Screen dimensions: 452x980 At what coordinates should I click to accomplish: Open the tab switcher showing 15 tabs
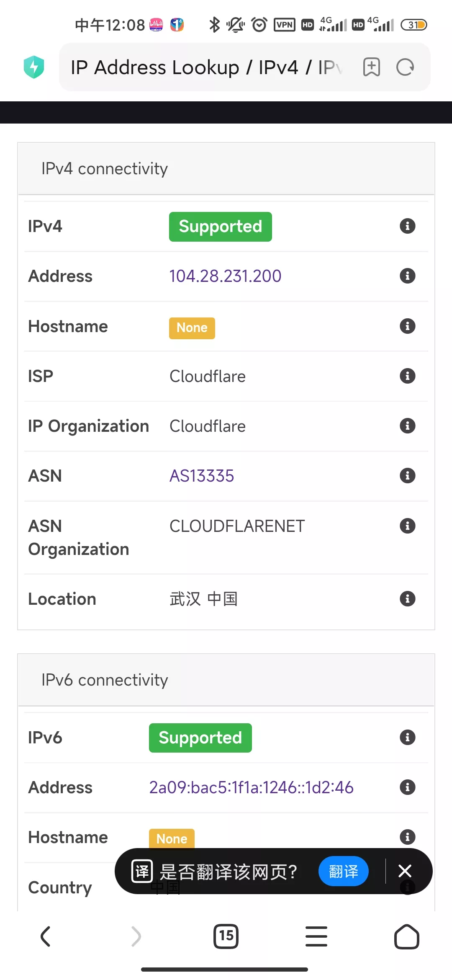[226, 936]
